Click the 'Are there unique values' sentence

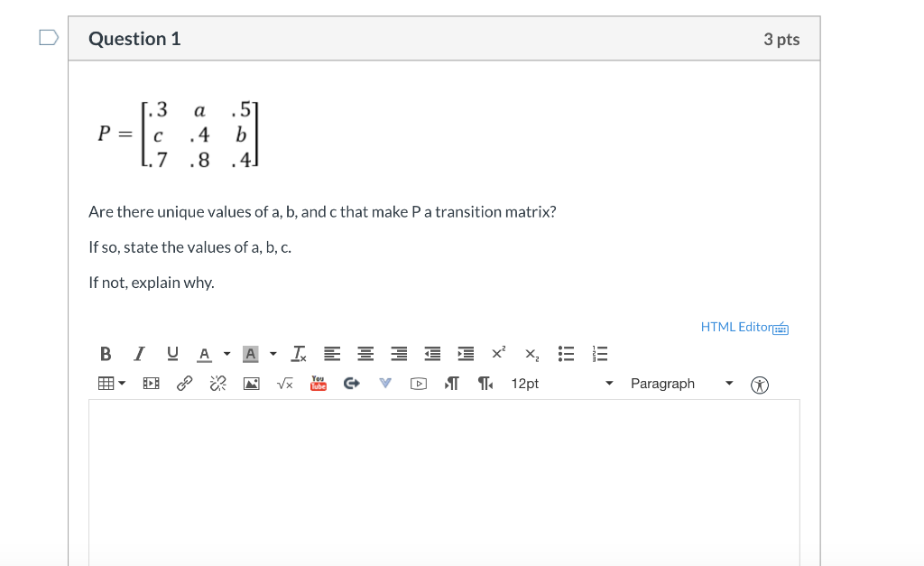coord(322,212)
